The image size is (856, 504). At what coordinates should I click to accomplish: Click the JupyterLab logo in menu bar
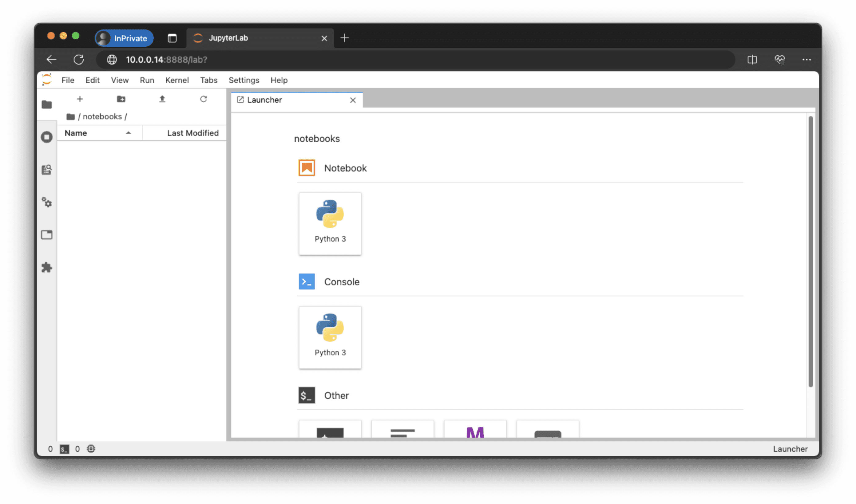(x=47, y=80)
